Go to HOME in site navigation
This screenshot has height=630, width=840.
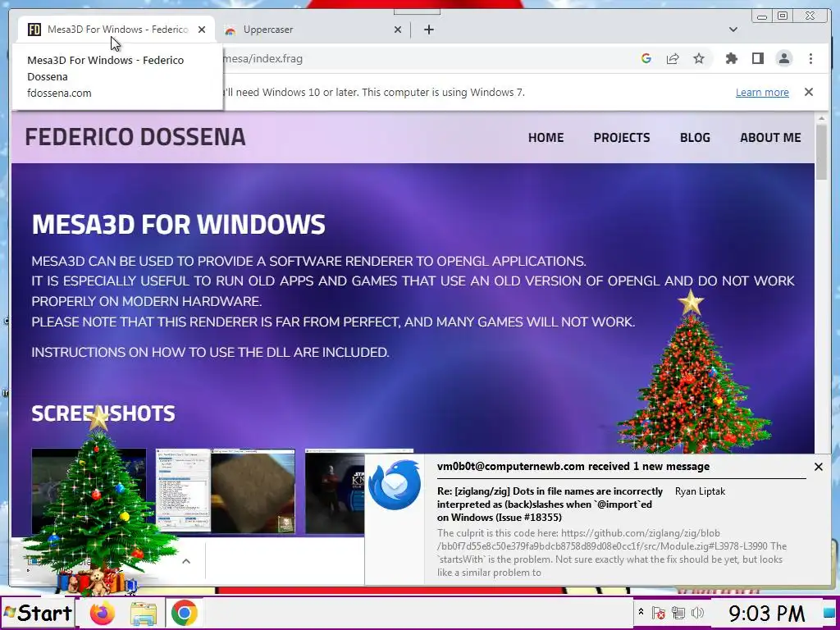point(546,138)
